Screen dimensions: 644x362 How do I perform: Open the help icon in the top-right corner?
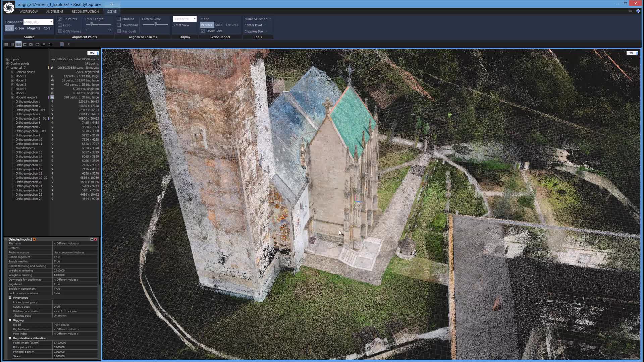coord(638,11)
